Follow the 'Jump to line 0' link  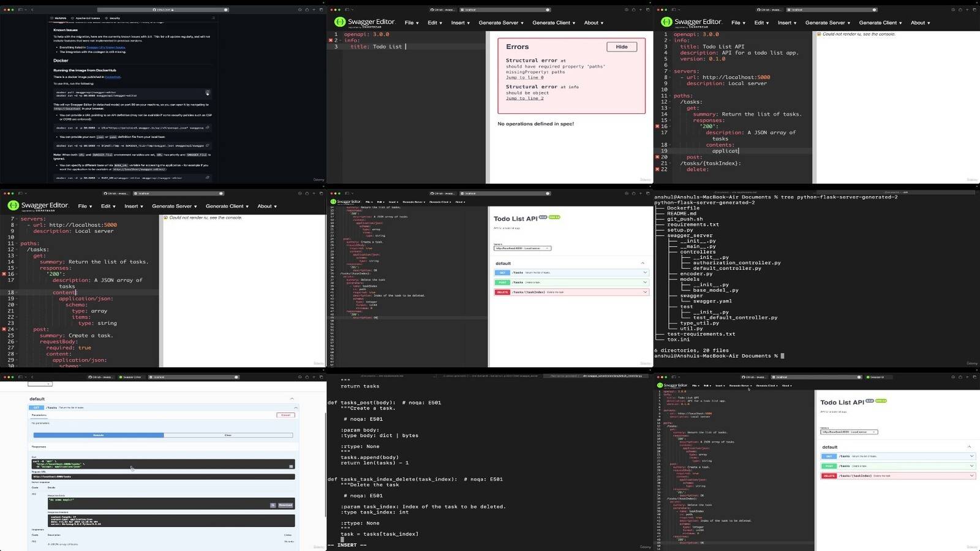524,77
